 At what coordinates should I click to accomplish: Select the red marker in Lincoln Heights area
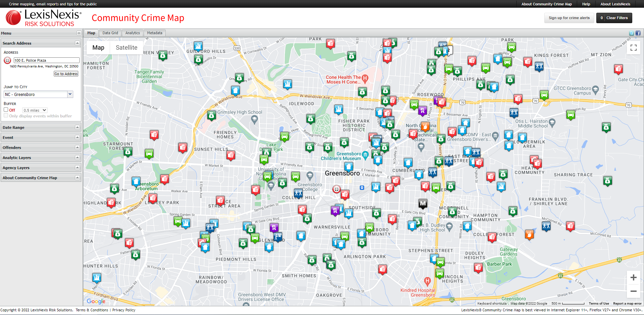click(x=478, y=268)
